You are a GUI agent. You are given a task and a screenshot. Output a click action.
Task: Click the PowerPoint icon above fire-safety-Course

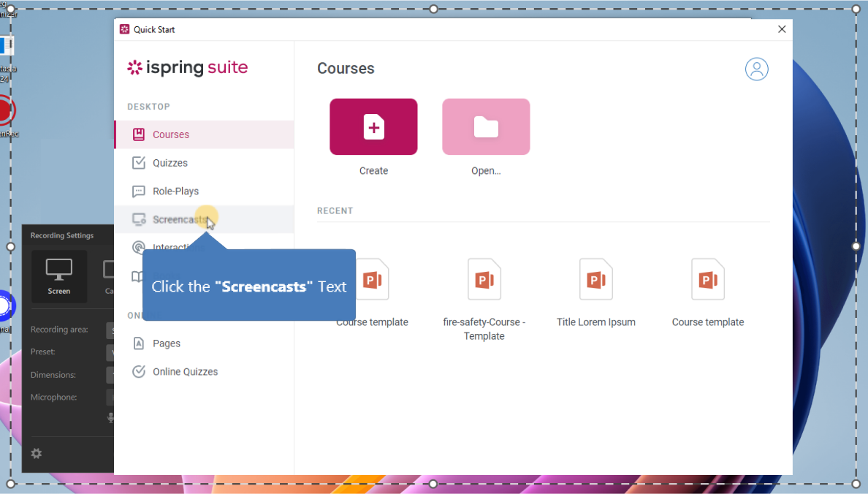[x=484, y=279]
